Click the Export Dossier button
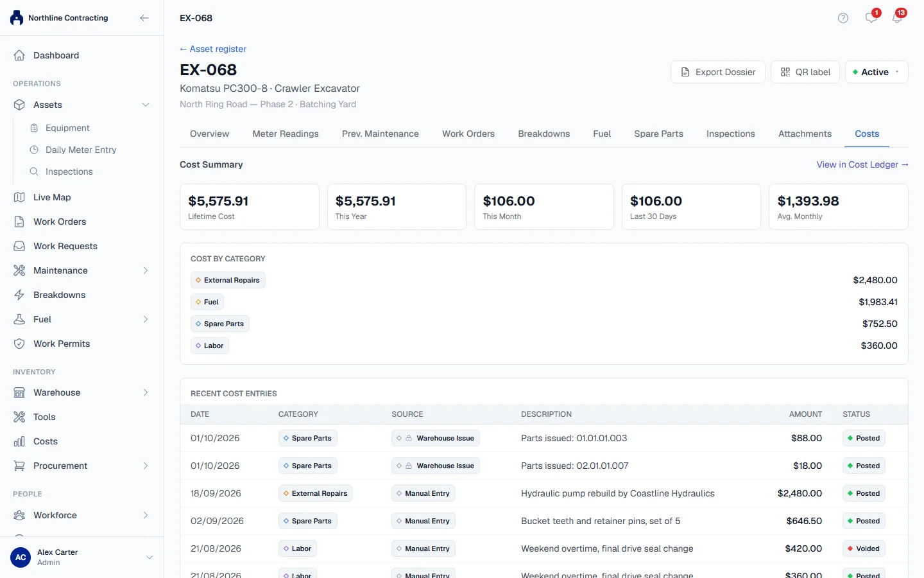The image size is (924, 578). coord(718,72)
